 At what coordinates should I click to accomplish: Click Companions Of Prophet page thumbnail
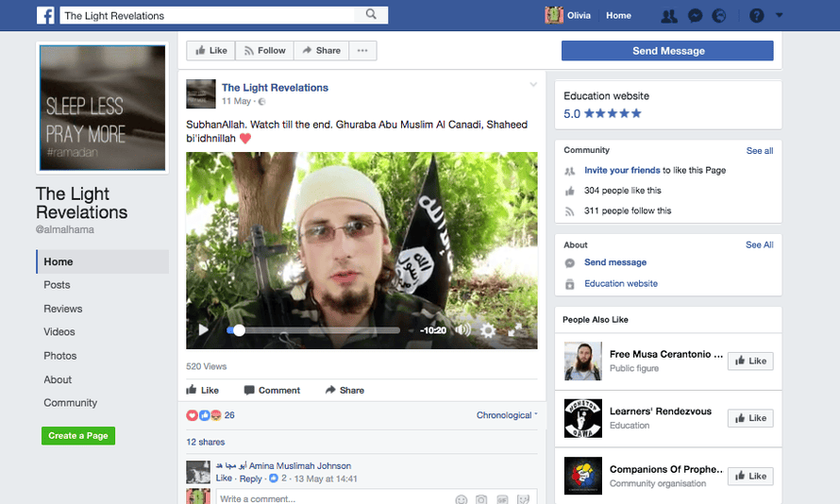pos(583,476)
